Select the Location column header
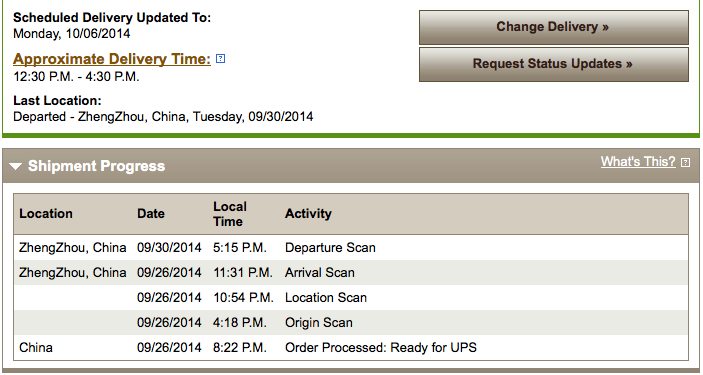 (46, 214)
